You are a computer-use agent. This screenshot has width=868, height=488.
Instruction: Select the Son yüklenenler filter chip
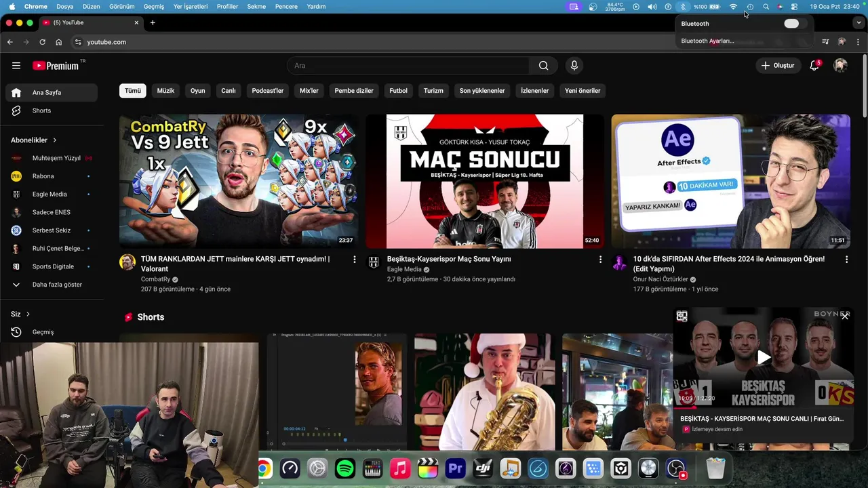click(482, 91)
